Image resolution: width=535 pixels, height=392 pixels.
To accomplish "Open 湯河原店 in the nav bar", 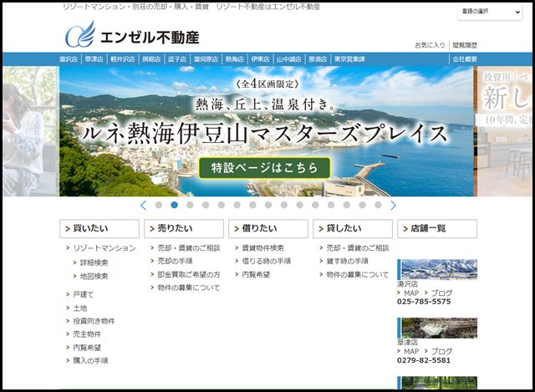I will 206,59.
